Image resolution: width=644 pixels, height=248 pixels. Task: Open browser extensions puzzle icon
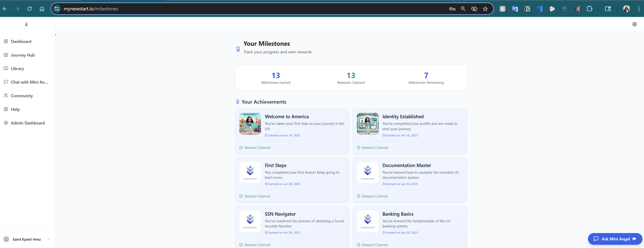(x=589, y=9)
